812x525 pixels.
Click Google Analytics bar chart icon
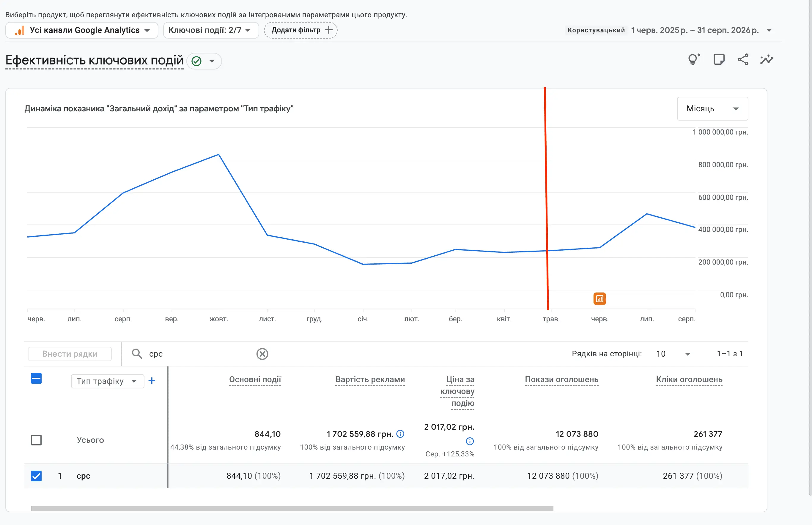(20, 30)
